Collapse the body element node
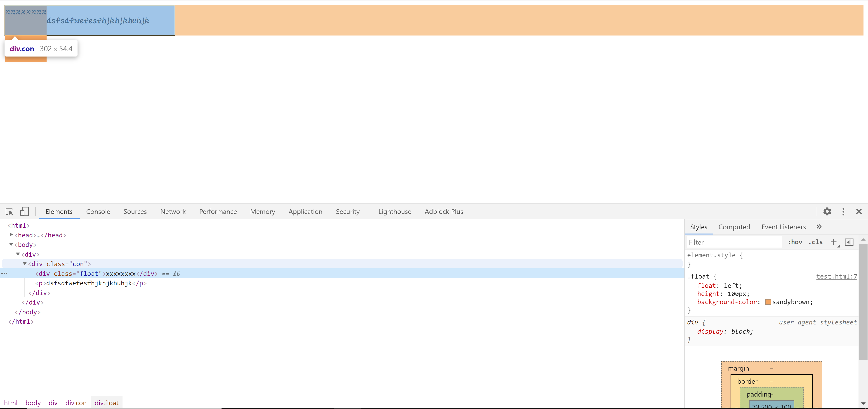 11,245
